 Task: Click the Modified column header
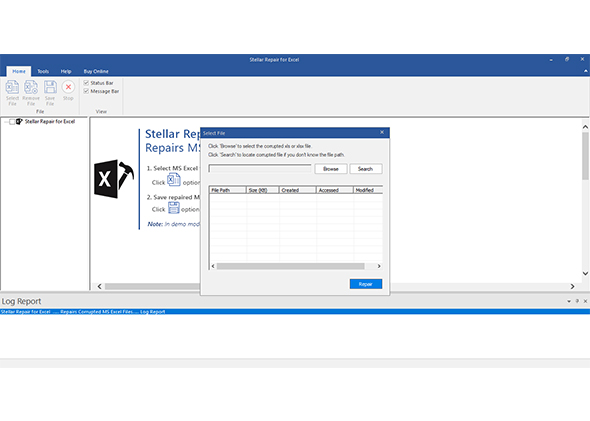368,190
